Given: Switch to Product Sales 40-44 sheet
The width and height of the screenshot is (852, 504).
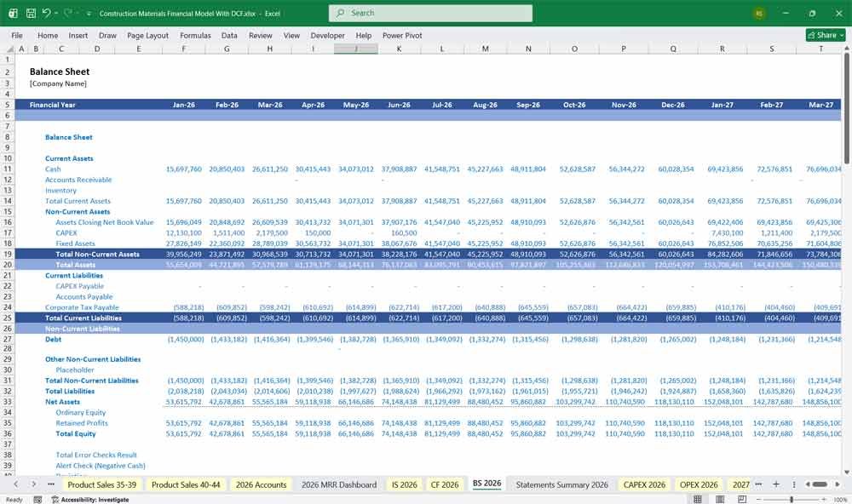Looking at the screenshot, I should [186, 484].
